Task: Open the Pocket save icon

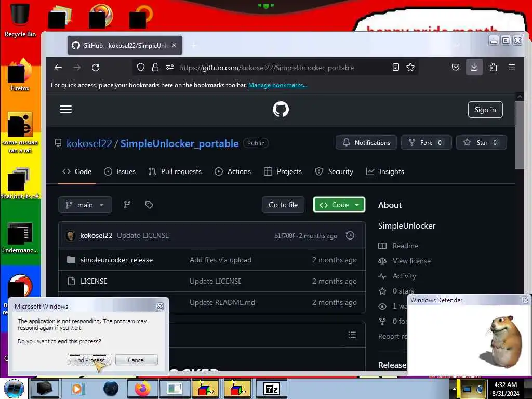Action: pyautogui.click(x=455, y=67)
